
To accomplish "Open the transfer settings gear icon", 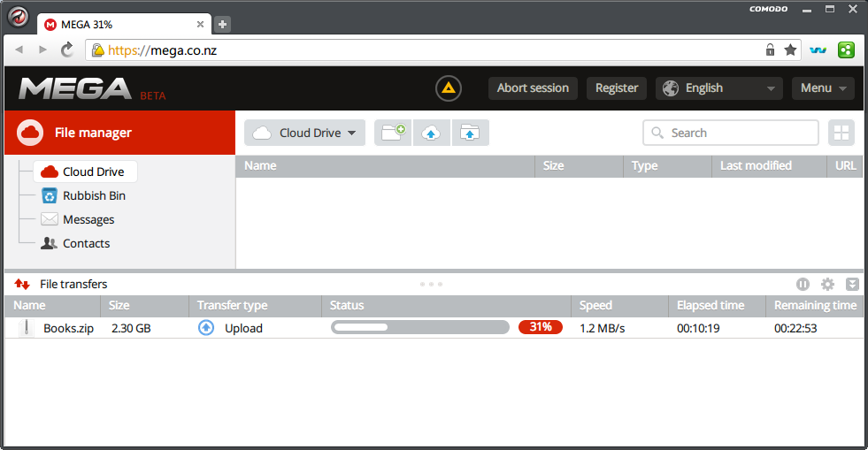I will (827, 284).
